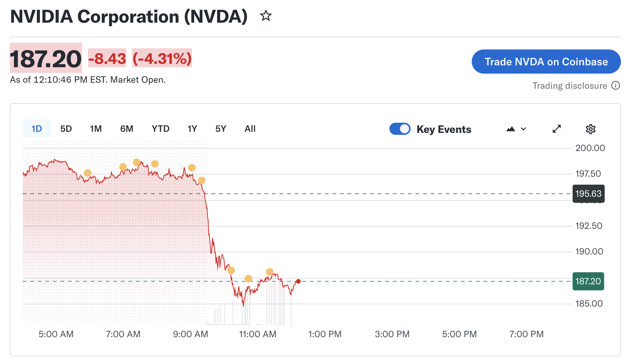
Task: Click the mountain chart type icon
Action: (511, 129)
